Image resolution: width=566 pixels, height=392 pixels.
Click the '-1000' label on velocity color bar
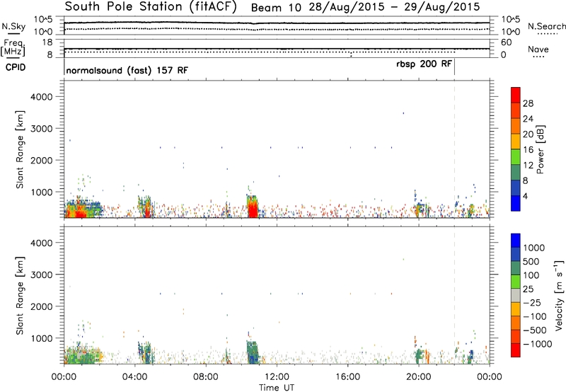tap(538, 344)
